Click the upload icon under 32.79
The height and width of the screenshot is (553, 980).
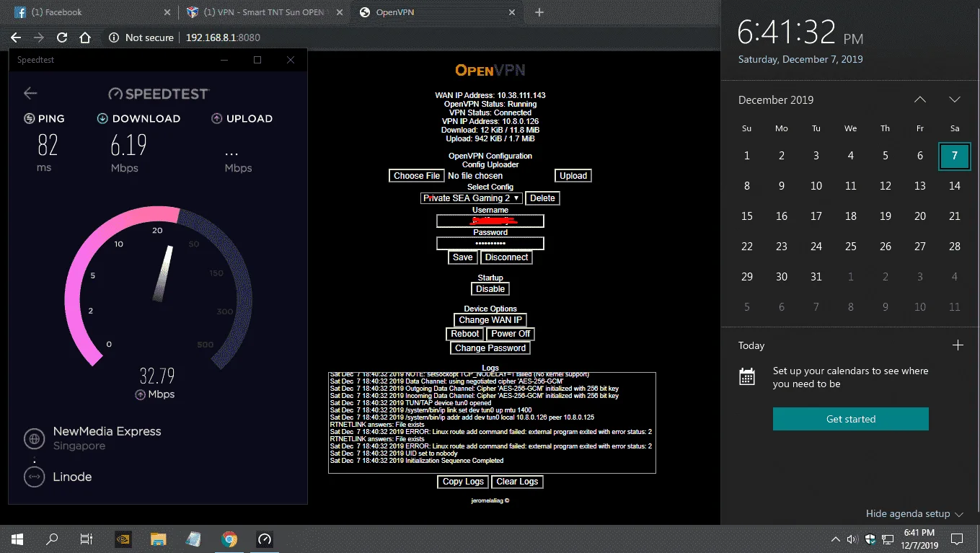[x=140, y=394]
